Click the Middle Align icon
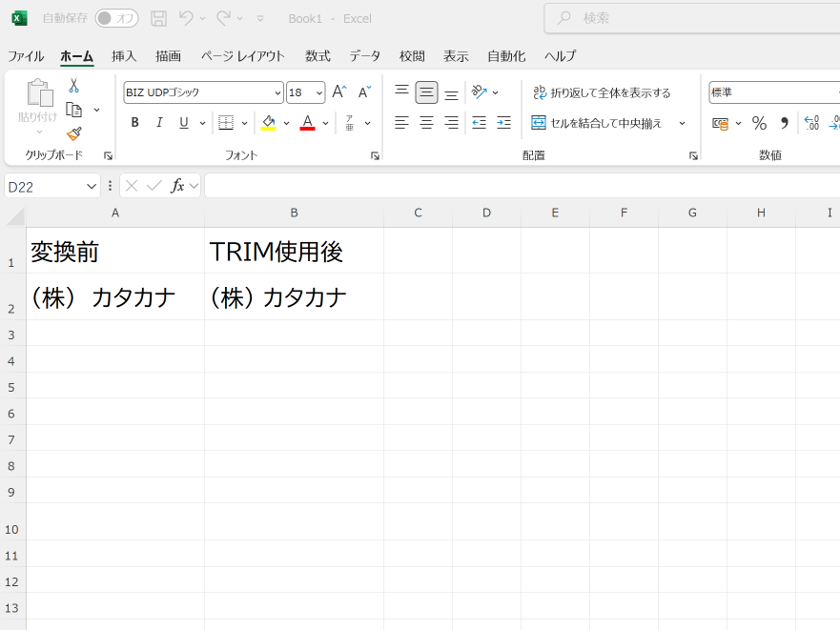This screenshot has width=840, height=630. (x=426, y=92)
